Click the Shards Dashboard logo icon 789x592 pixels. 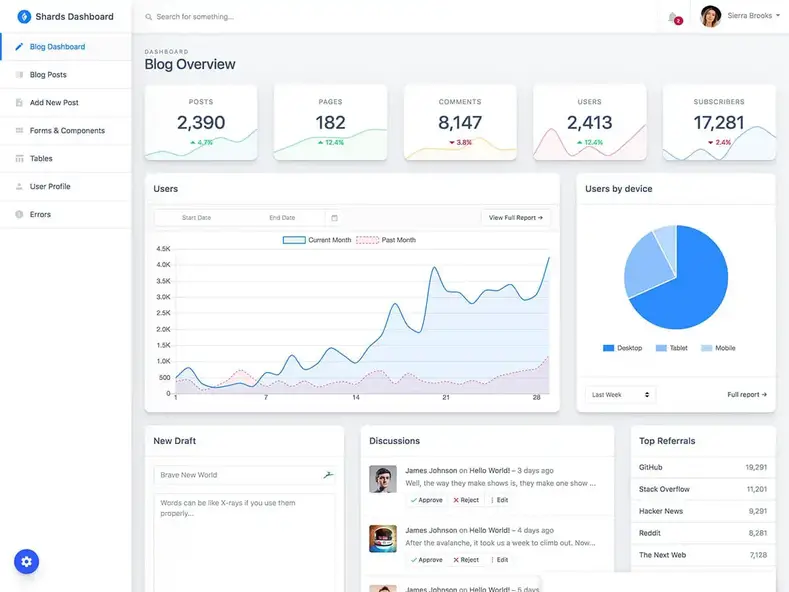[x=24, y=17]
